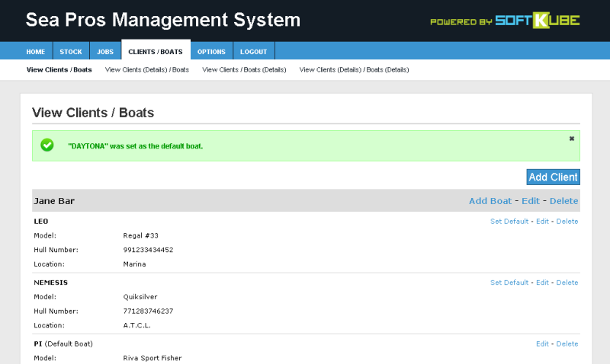Set NEMESIS as the default boat

509,283
